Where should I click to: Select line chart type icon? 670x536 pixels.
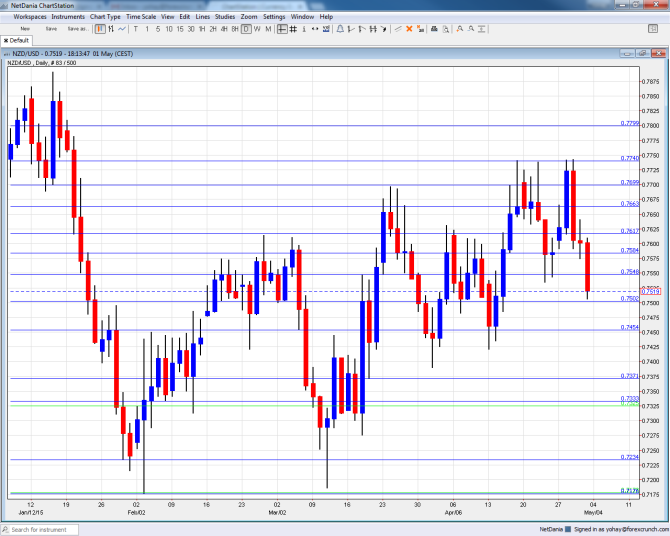pos(122,29)
